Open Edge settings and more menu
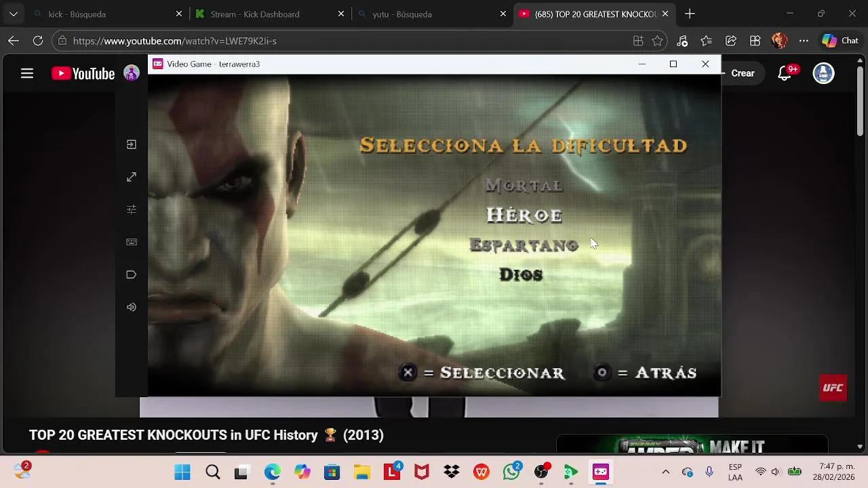Screen dimensions: 868x488 pyautogui.click(x=804, y=41)
